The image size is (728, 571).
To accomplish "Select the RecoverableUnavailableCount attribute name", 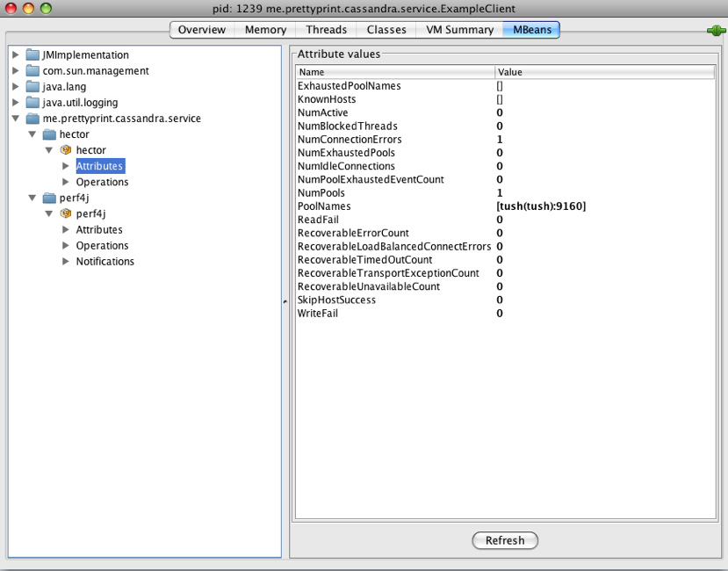I will (369, 286).
